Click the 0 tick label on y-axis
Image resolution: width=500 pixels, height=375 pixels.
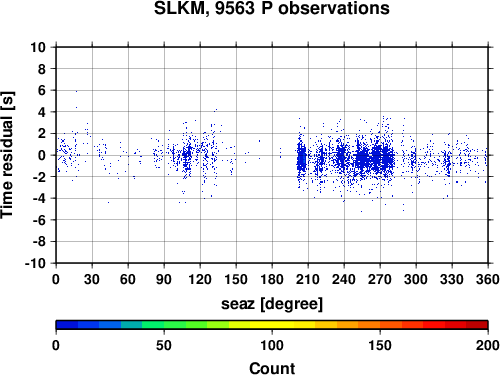(x=42, y=155)
